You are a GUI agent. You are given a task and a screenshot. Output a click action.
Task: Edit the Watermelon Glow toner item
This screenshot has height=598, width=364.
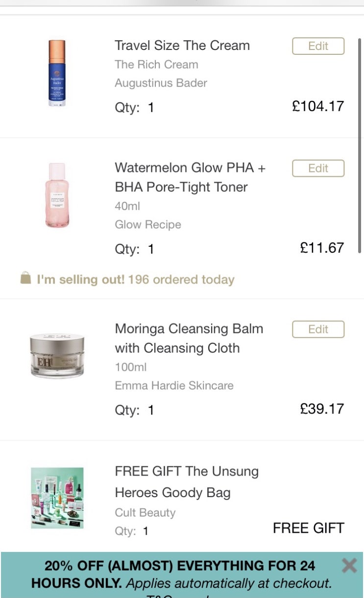(x=318, y=168)
